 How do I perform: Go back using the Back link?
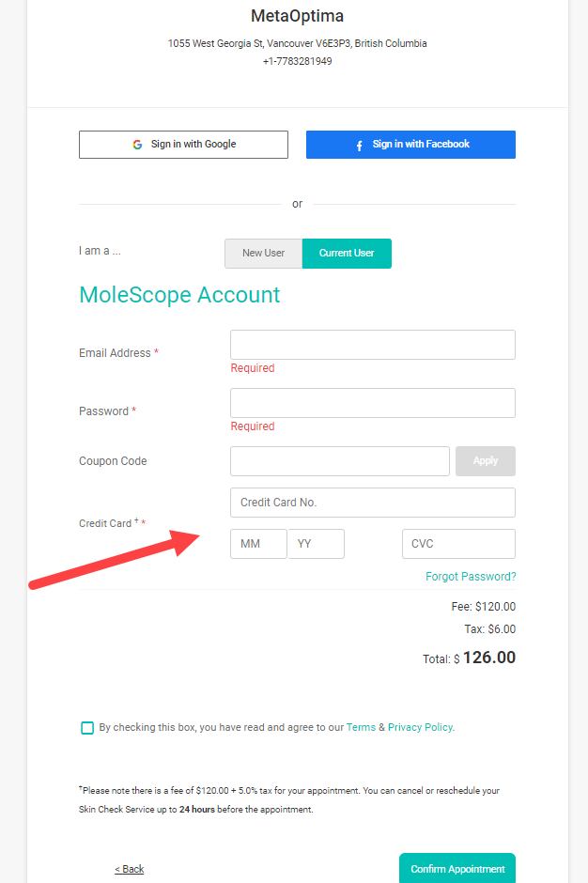click(130, 869)
